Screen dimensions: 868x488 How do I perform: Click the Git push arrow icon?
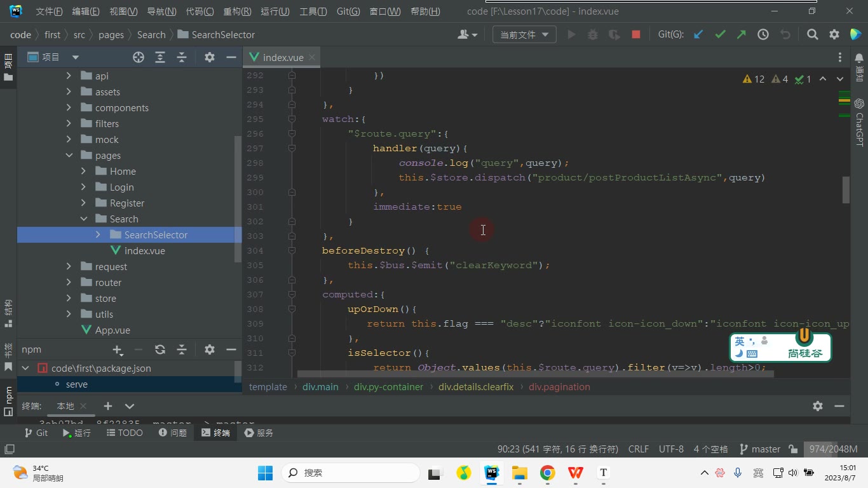click(742, 35)
